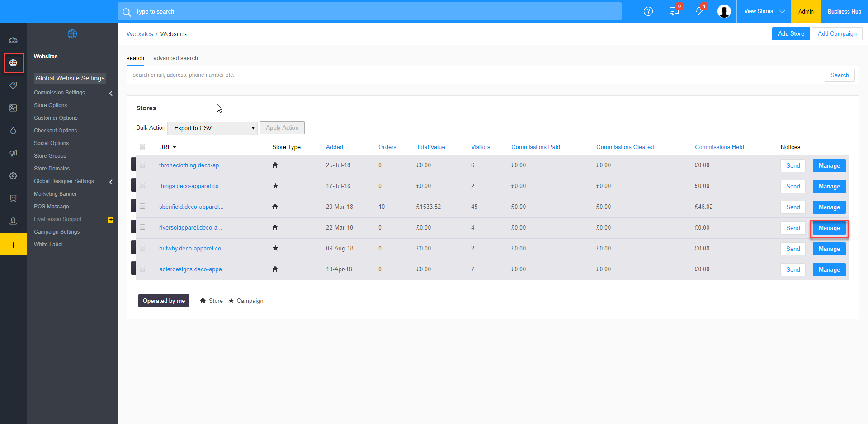Check the throneclothing store checkbox
The image size is (868, 424).
tap(142, 165)
